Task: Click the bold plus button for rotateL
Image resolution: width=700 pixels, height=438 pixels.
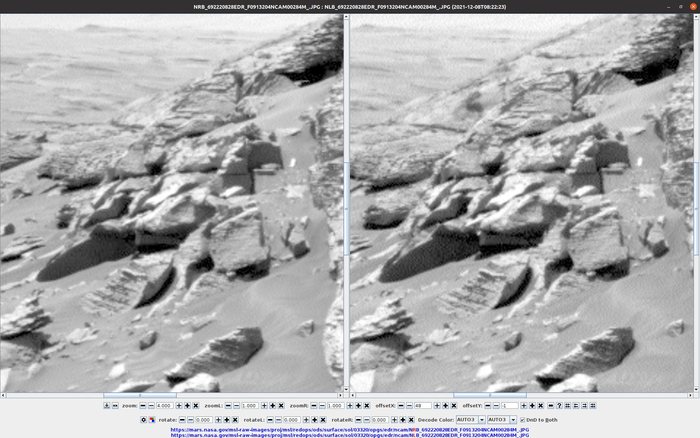Action: 314,420
